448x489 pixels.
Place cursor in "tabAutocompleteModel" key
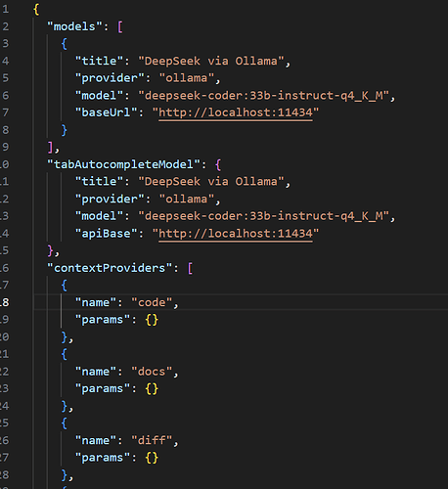pos(123,164)
